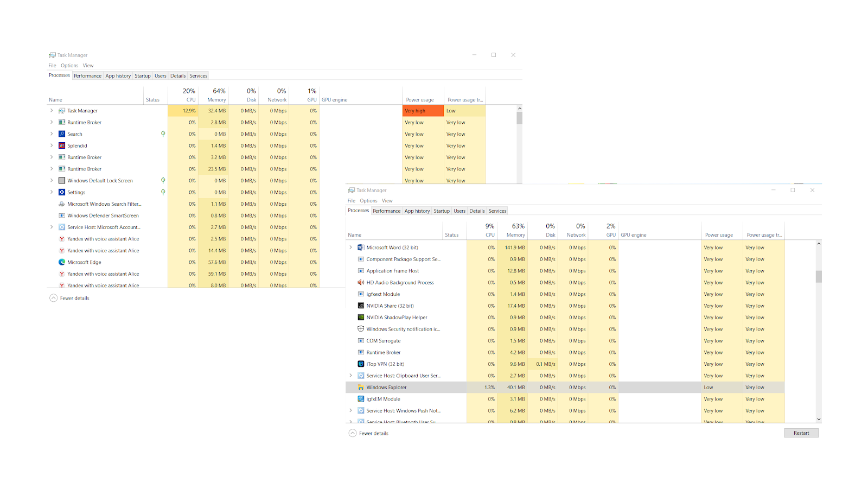The image size is (868, 482).
Task: Select the igfxEM Module icon
Action: 361,399
